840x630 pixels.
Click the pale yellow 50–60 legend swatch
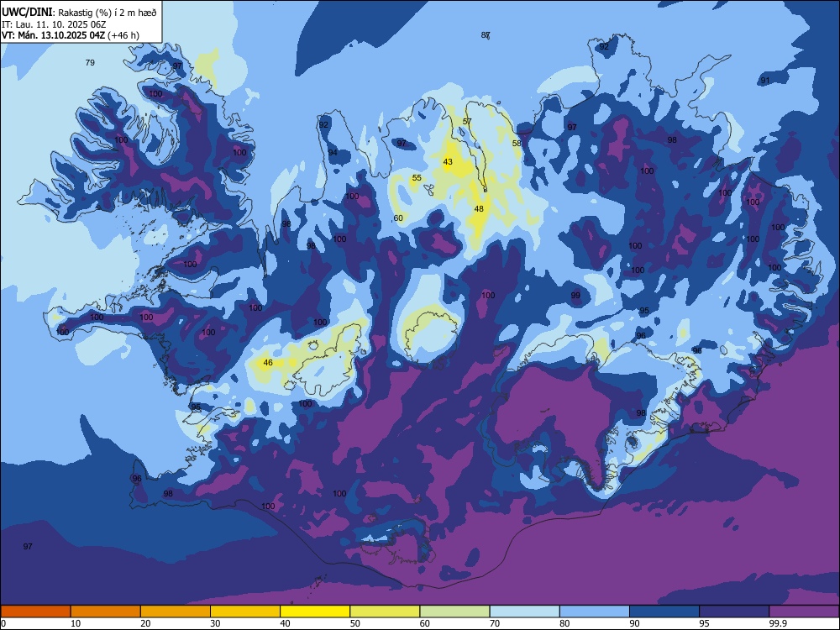(385, 612)
